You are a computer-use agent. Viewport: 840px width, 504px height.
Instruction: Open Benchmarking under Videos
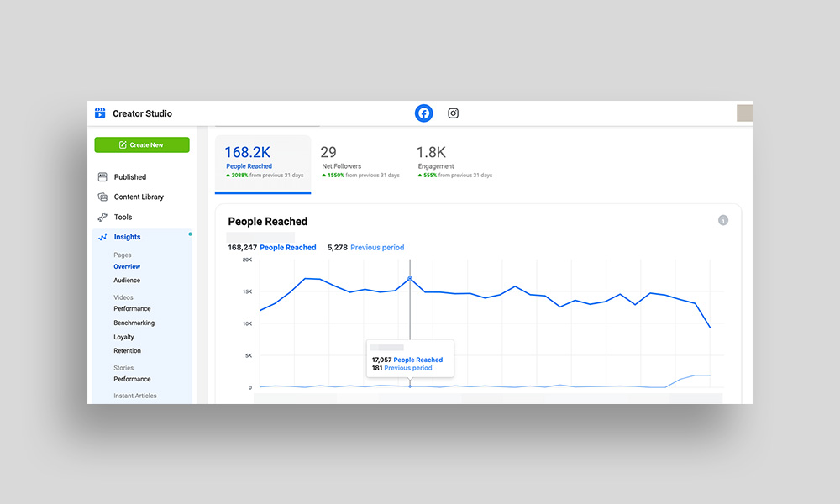pos(134,323)
